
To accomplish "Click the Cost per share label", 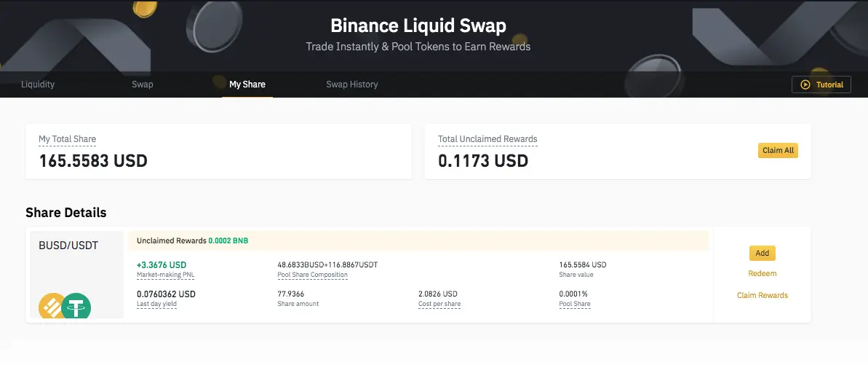I will pos(439,304).
